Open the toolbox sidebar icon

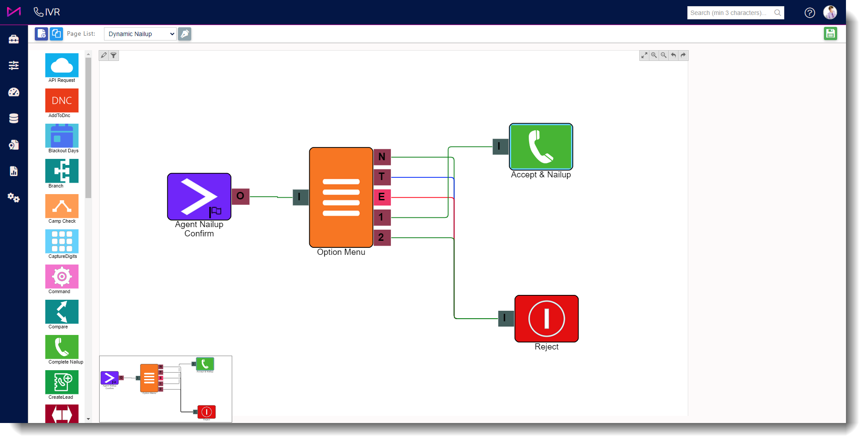(x=14, y=39)
